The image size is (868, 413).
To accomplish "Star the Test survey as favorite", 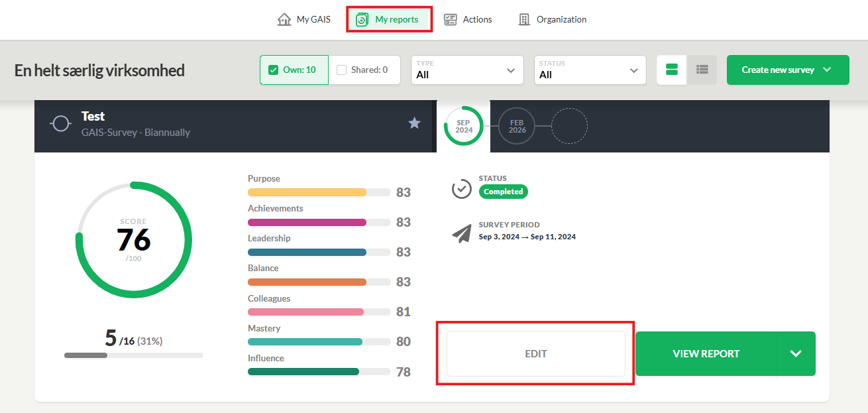I will (x=414, y=123).
